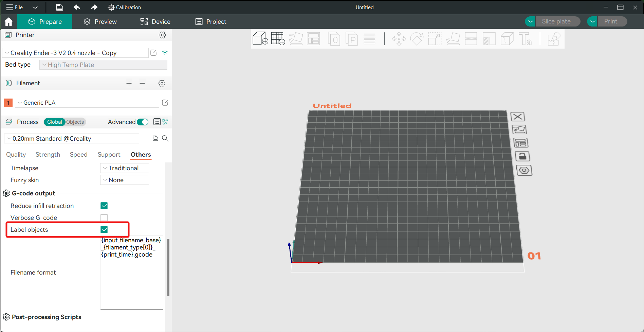The height and width of the screenshot is (332, 644).
Task: Click the Add plate grid icon
Action: coord(278,39)
